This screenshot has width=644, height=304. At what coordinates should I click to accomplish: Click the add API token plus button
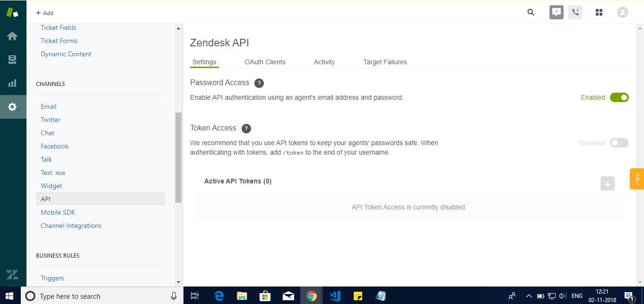tap(608, 183)
